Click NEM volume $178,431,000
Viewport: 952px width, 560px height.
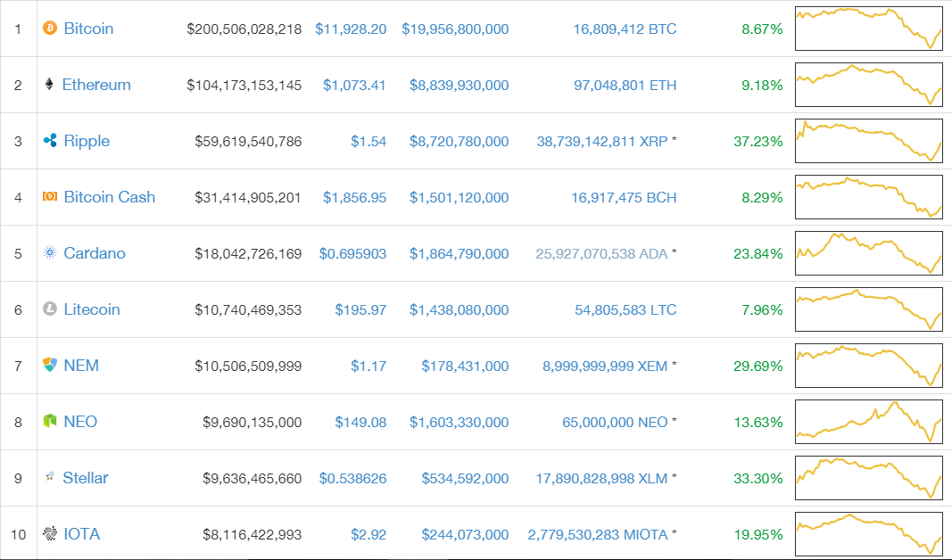pos(465,366)
